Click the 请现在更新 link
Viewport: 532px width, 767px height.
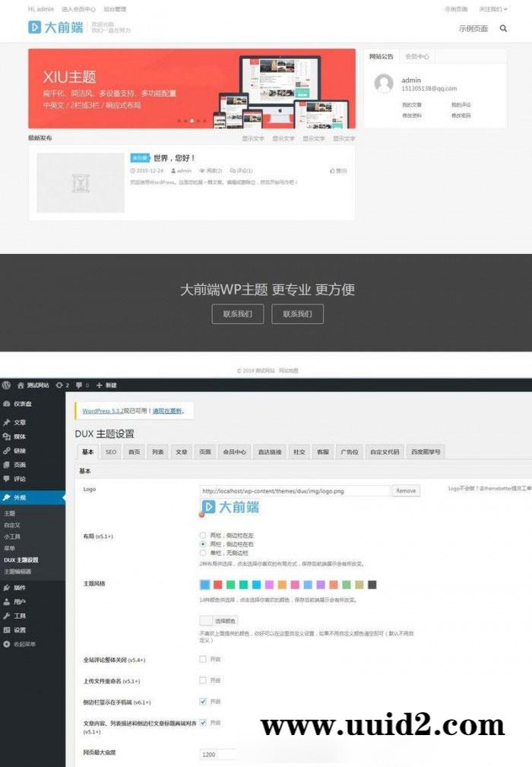pyautogui.click(x=167, y=411)
